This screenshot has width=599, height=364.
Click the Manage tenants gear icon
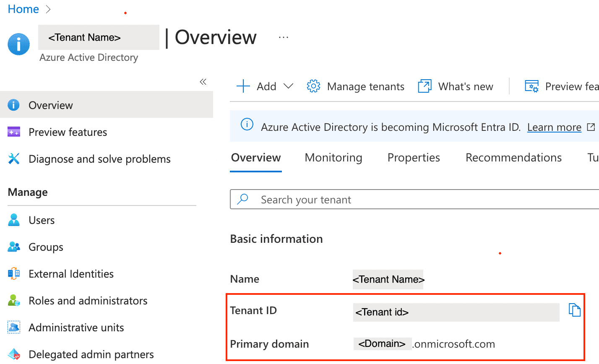(x=313, y=86)
